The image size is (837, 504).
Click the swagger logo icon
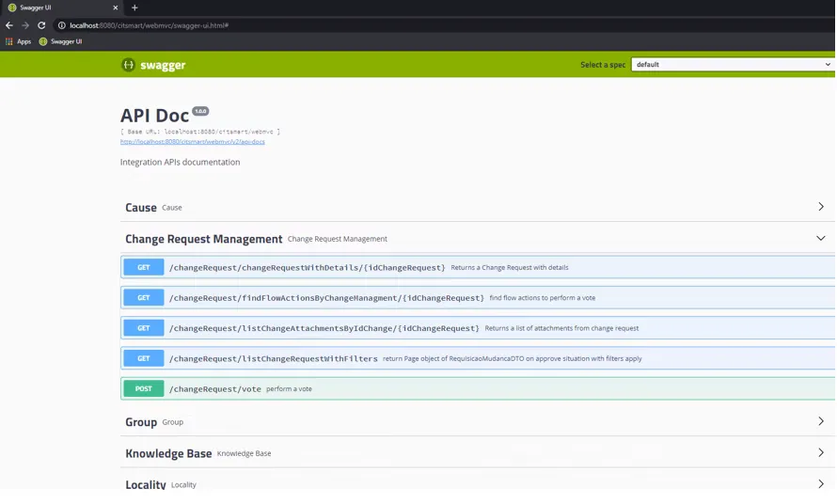pyautogui.click(x=128, y=65)
